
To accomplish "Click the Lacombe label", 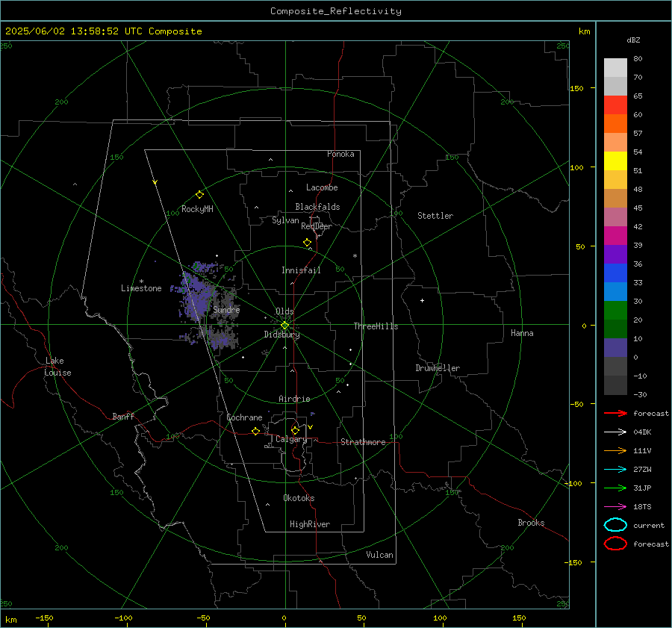I will tap(322, 187).
